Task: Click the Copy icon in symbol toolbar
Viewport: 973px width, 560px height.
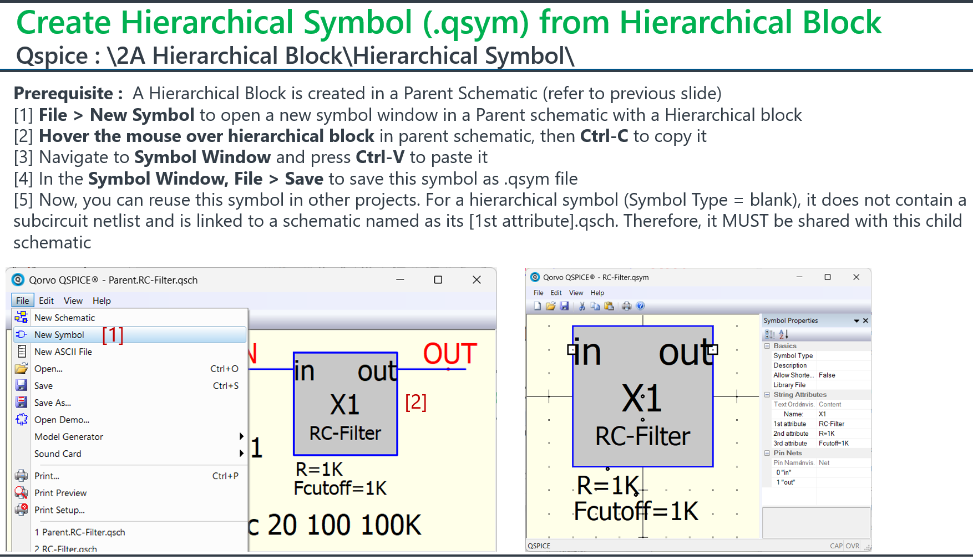Action: 595,306
